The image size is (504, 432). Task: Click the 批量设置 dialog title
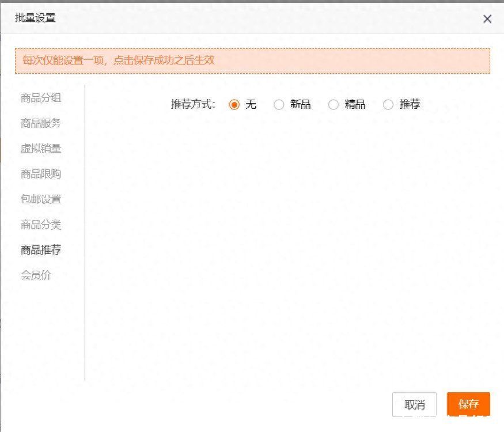35,18
